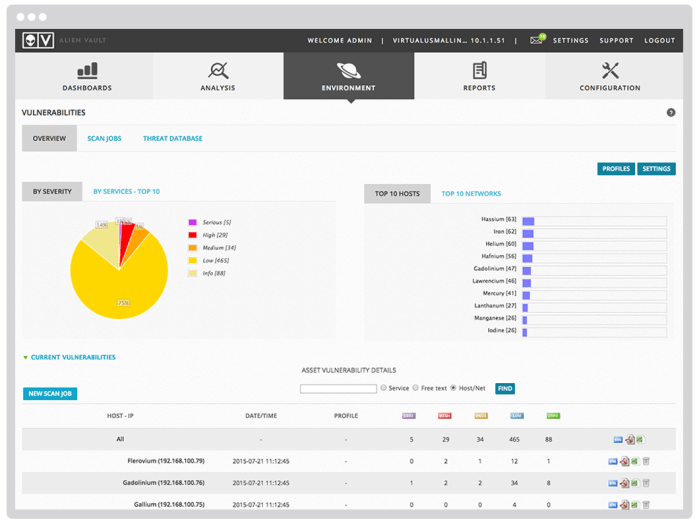This screenshot has width=699, height=528.
Task: Open the mail notifications icon in header
Action: (537, 40)
